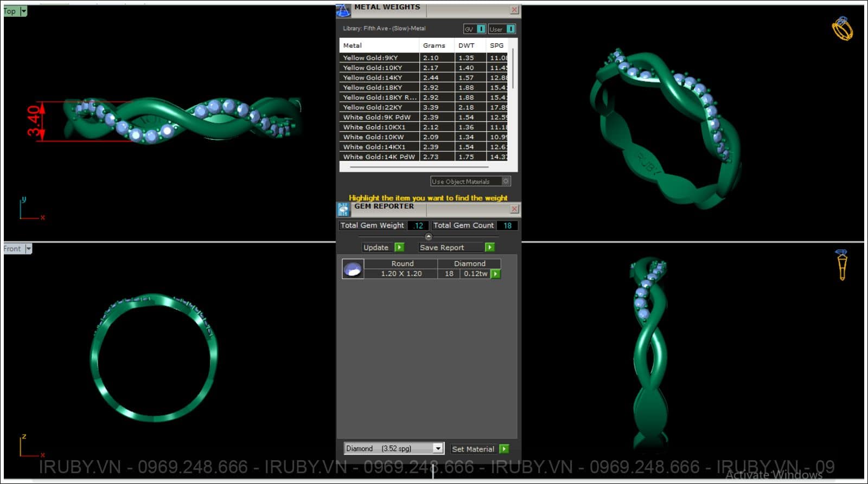The width and height of the screenshot is (868, 484).
Task: Close the Gem Reporter panel
Action: tap(514, 209)
